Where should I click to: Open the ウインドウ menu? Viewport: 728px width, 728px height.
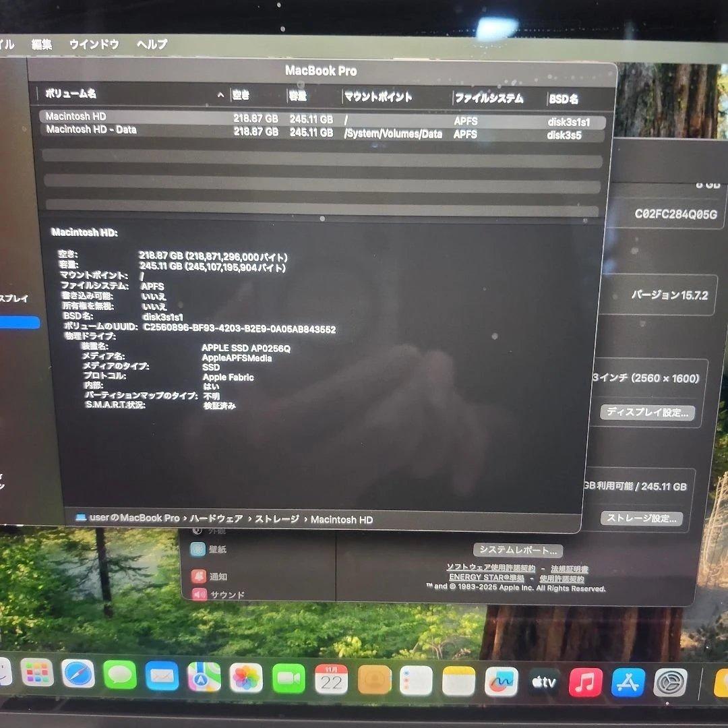pyautogui.click(x=93, y=45)
